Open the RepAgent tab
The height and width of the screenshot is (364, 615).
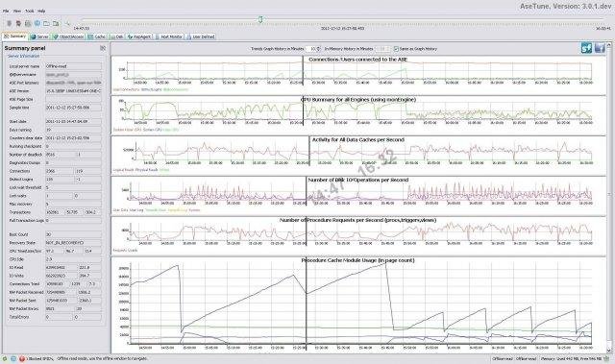[139, 36]
